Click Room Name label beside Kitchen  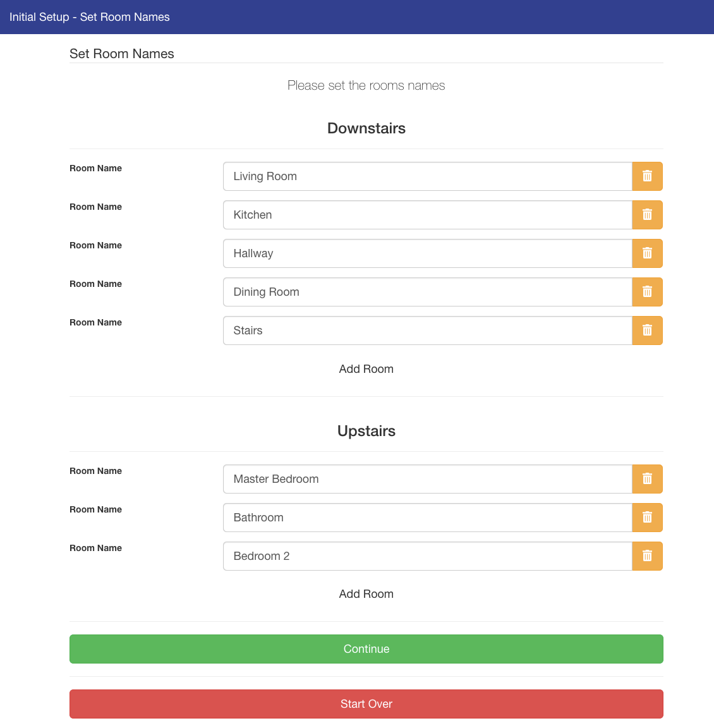(95, 207)
